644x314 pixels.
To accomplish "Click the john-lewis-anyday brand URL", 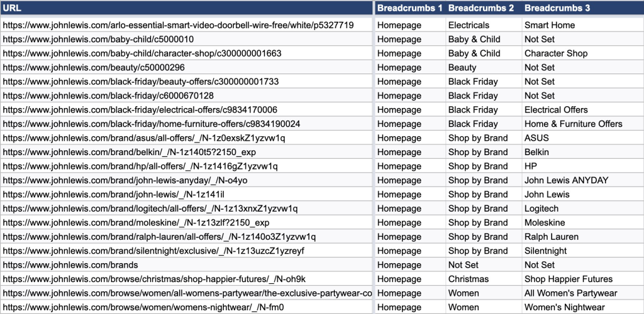I will click(125, 180).
